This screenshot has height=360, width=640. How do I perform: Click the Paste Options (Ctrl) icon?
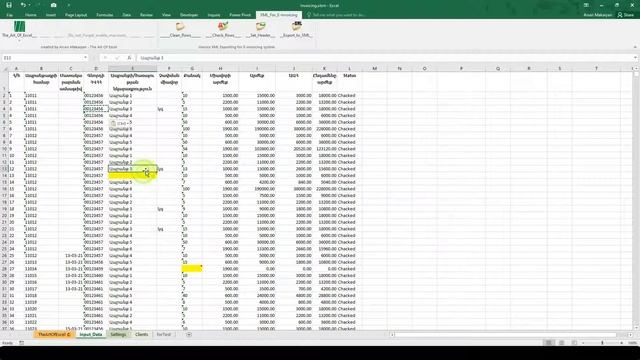coord(119,123)
